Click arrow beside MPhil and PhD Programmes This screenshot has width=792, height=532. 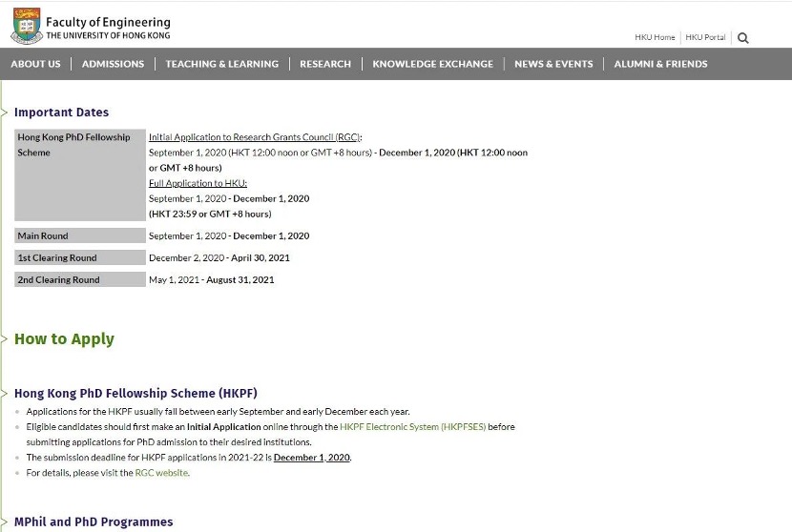[4, 522]
